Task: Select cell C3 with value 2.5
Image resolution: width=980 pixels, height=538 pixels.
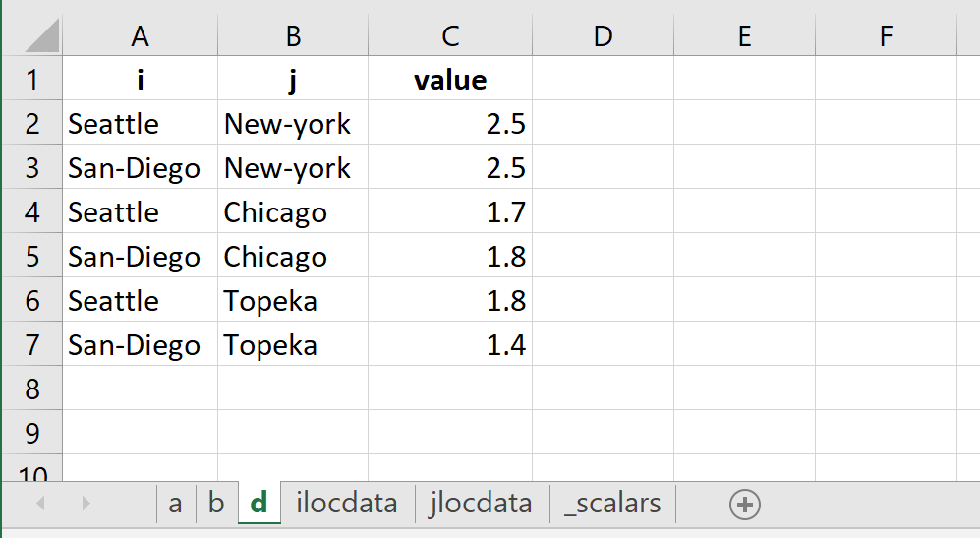Action: point(450,167)
